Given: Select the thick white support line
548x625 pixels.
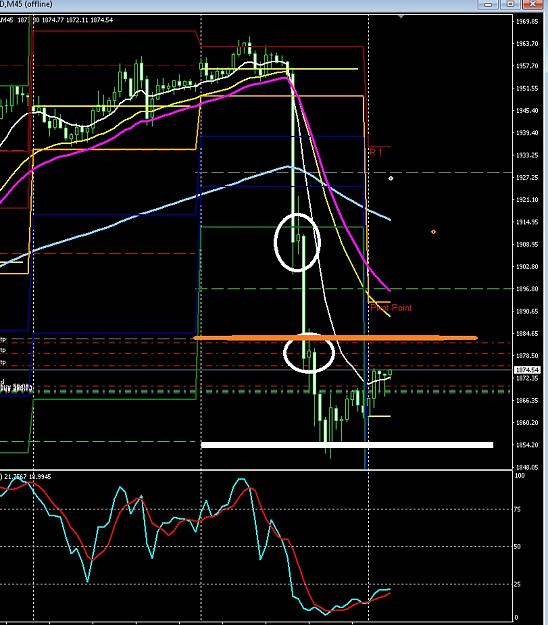Looking at the screenshot, I should coord(347,445).
